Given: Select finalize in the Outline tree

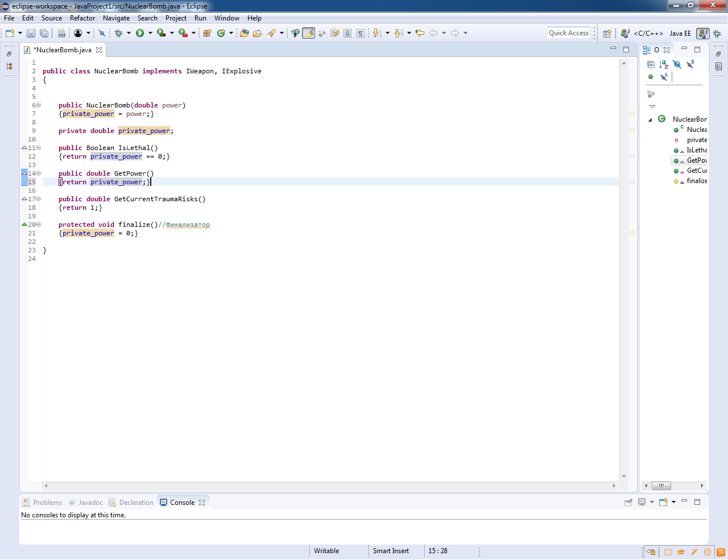Looking at the screenshot, I should pyautogui.click(x=697, y=181).
